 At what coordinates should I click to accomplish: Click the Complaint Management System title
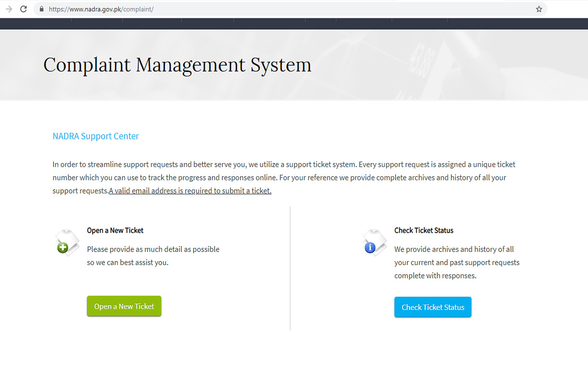coord(177,65)
